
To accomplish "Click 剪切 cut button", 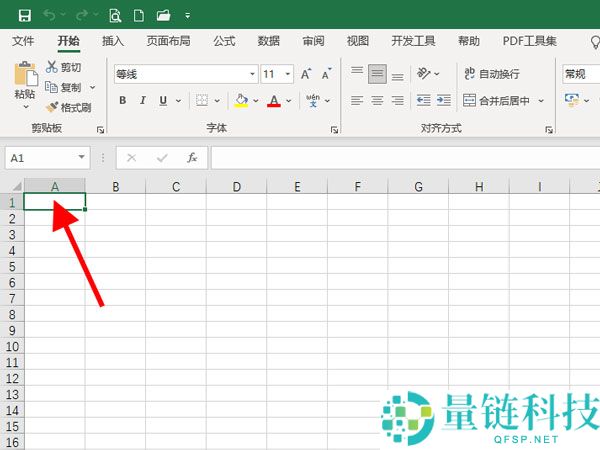I will coord(64,67).
